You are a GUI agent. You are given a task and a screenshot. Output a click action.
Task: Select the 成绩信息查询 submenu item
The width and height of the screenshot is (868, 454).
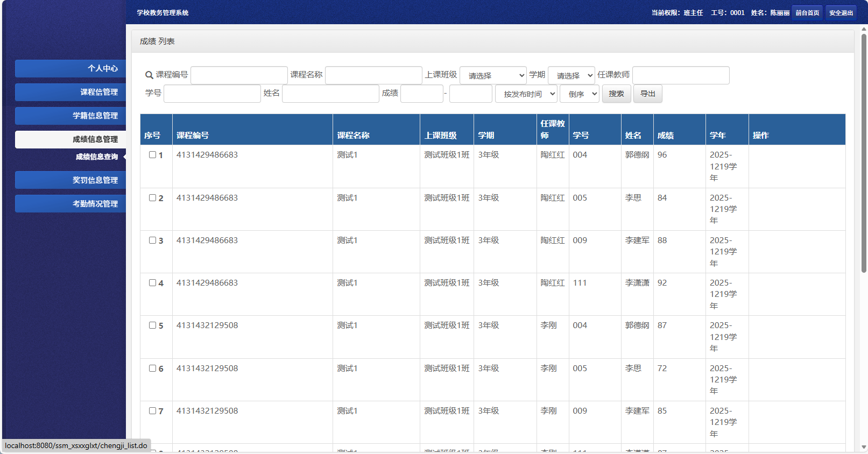pos(96,157)
